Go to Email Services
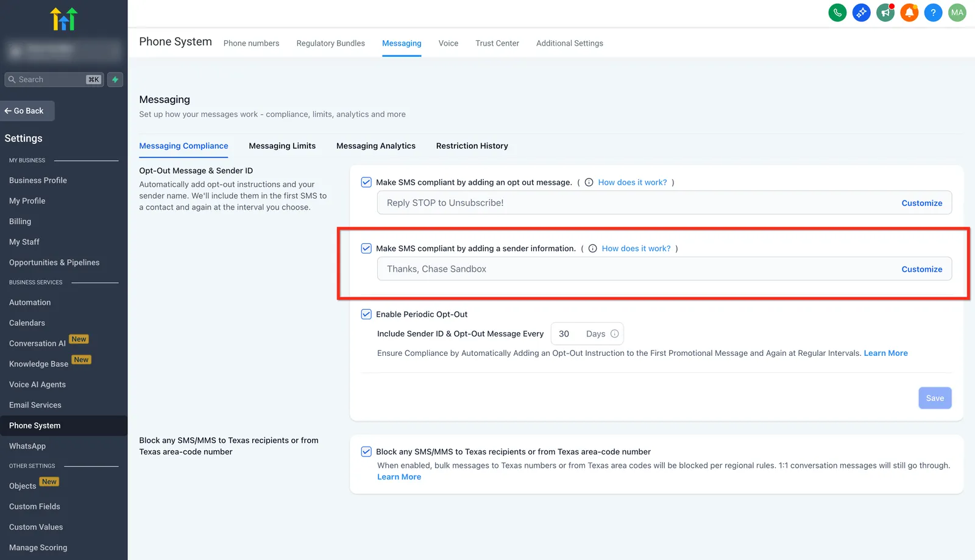Image resolution: width=975 pixels, height=560 pixels. tap(35, 405)
